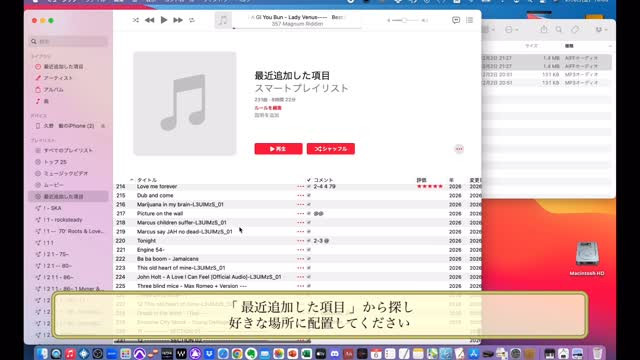Image resolution: width=640 pixels, height=360 pixels.
Task: Click the five-star rating of "Love me forever"
Action: (430, 187)
